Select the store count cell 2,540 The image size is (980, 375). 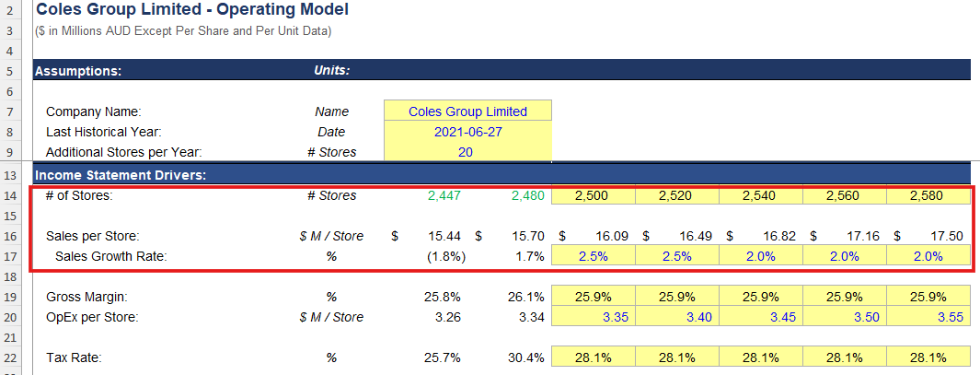tap(761, 196)
